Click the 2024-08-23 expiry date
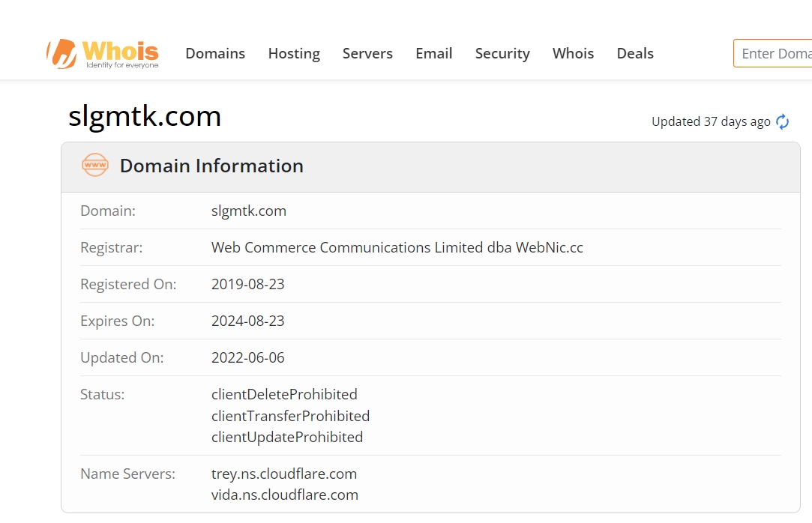 point(248,321)
